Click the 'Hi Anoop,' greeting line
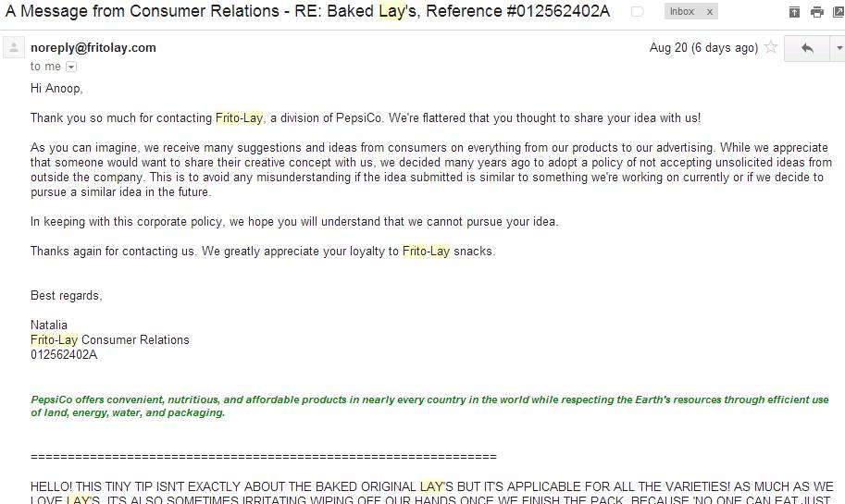The width and height of the screenshot is (845, 504). (x=56, y=88)
